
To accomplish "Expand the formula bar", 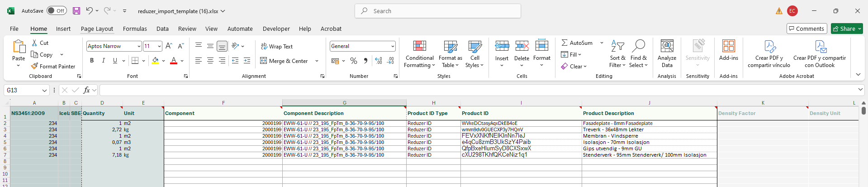I will pos(860,90).
